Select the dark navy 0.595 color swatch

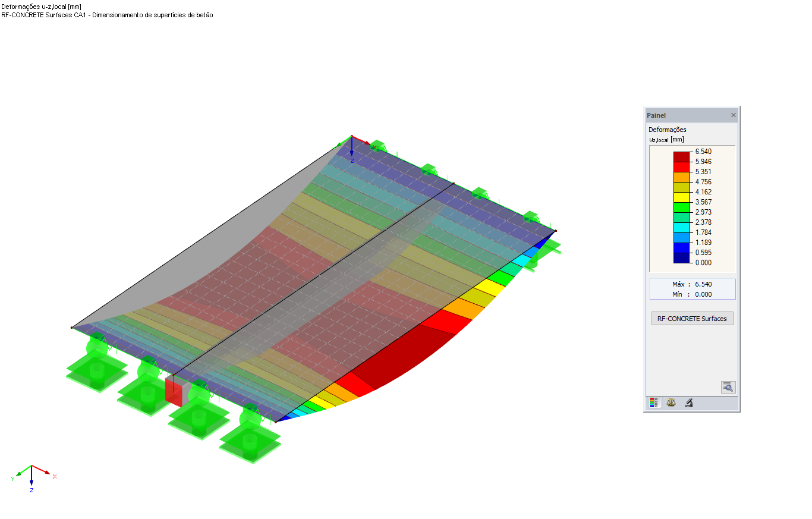click(681, 258)
